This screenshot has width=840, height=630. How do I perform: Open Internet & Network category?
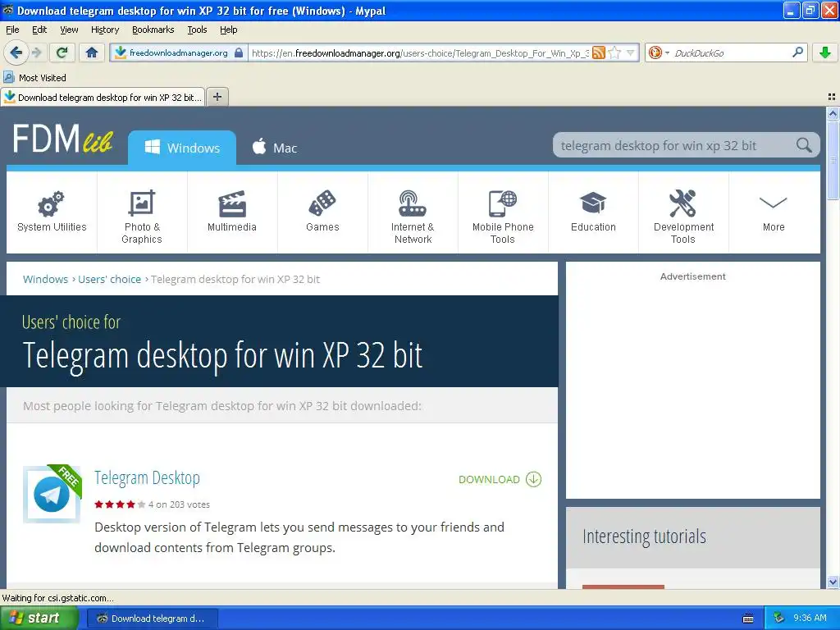413,212
